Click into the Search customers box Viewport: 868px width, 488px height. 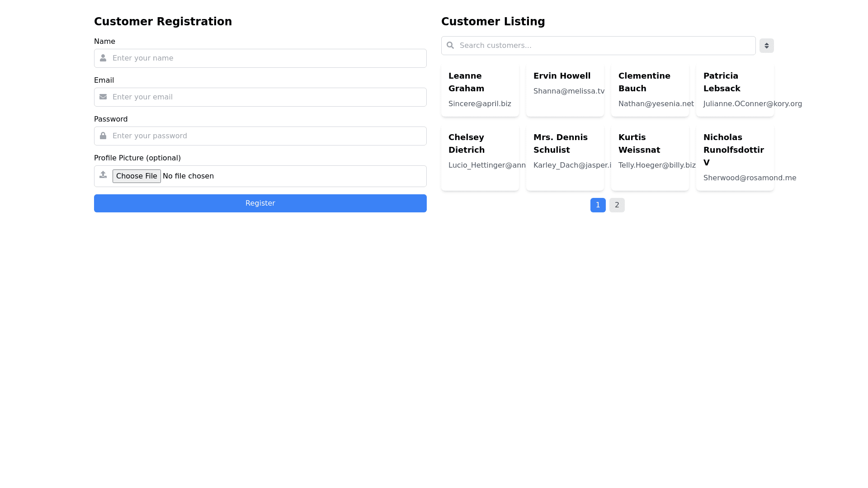point(606,46)
